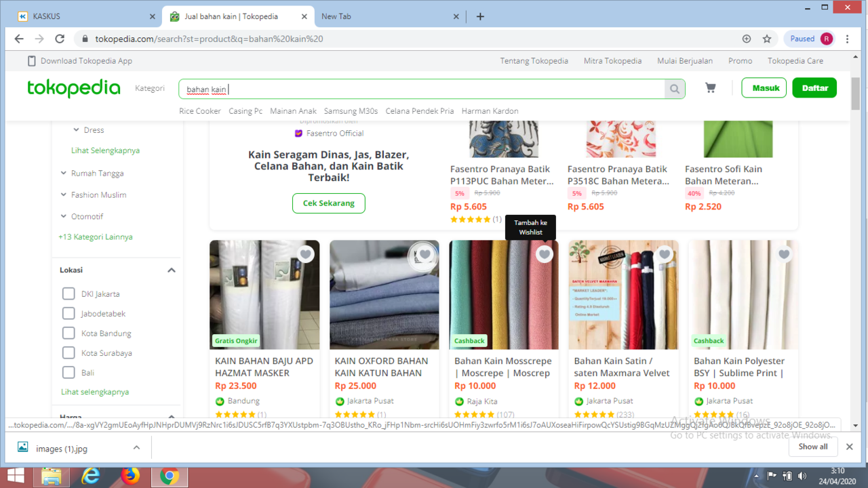The width and height of the screenshot is (868, 488).
Task: Click Lihat Selengkapnya under Dress
Action: point(105,150)
